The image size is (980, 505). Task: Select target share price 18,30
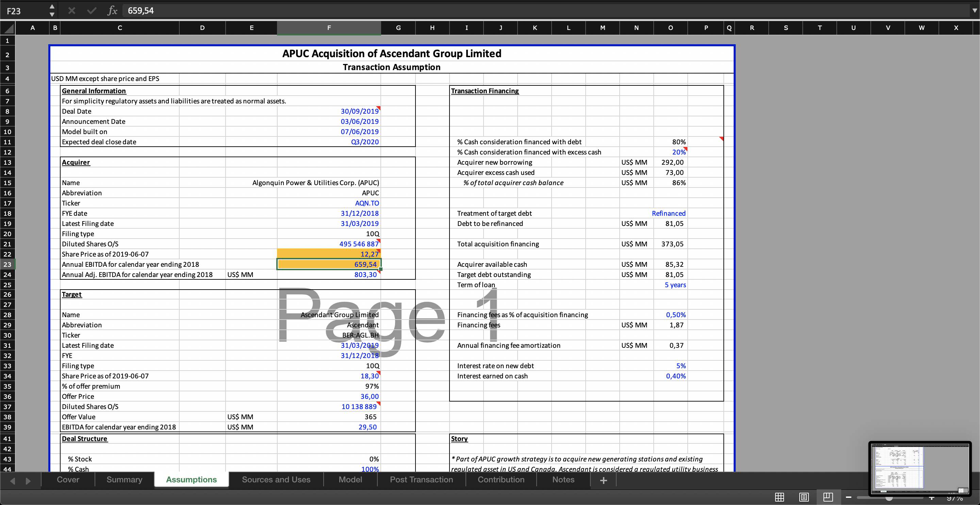pos(329,376)
